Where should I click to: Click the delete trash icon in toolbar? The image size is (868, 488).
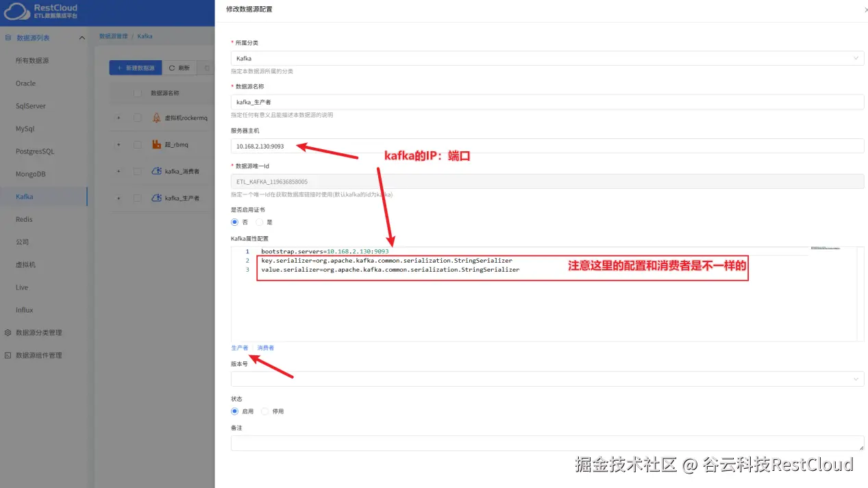(207, 68)
